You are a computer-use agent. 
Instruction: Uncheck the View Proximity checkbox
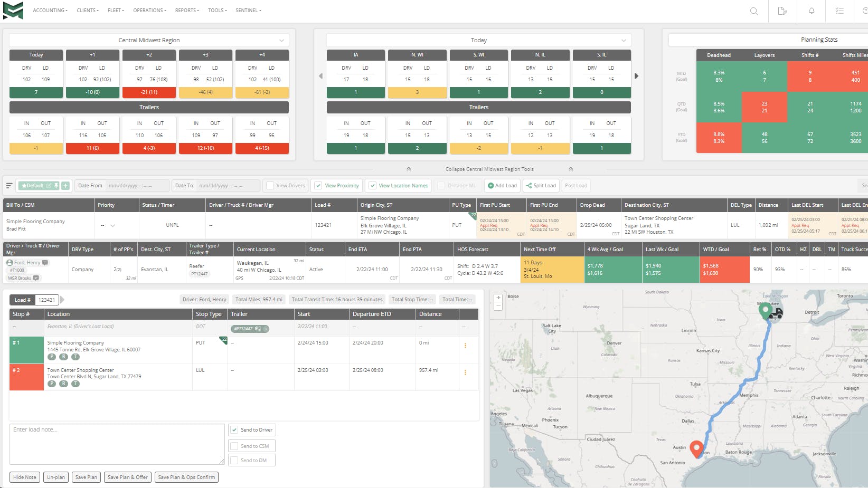tap(318, 185)
